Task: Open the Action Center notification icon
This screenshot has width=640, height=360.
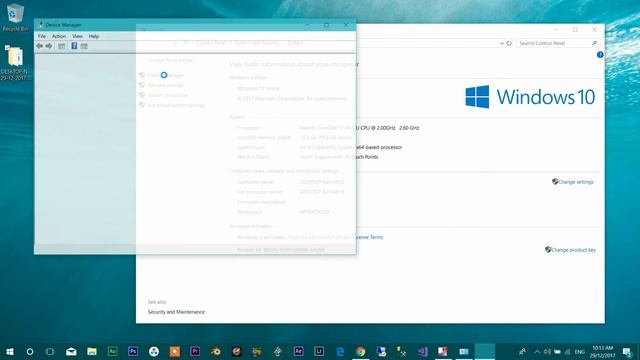Action: point(627,352)
